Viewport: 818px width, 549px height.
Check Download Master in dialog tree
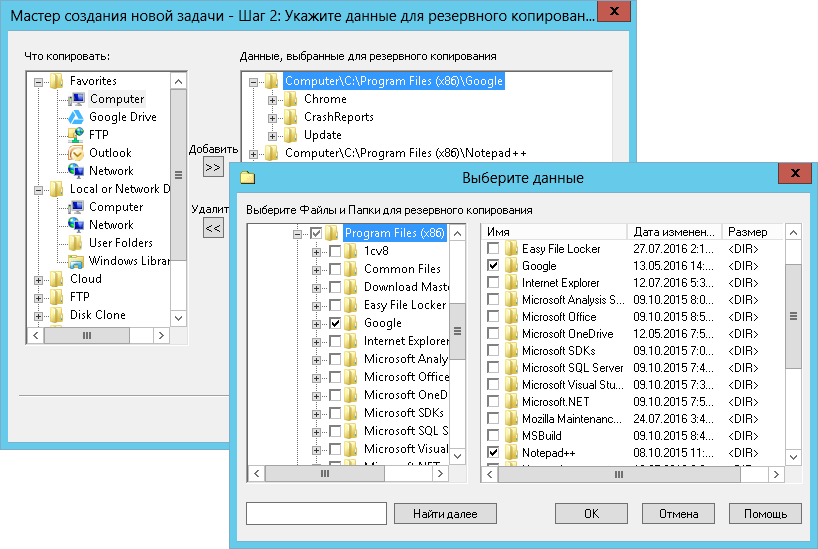(x=335, y=287)
